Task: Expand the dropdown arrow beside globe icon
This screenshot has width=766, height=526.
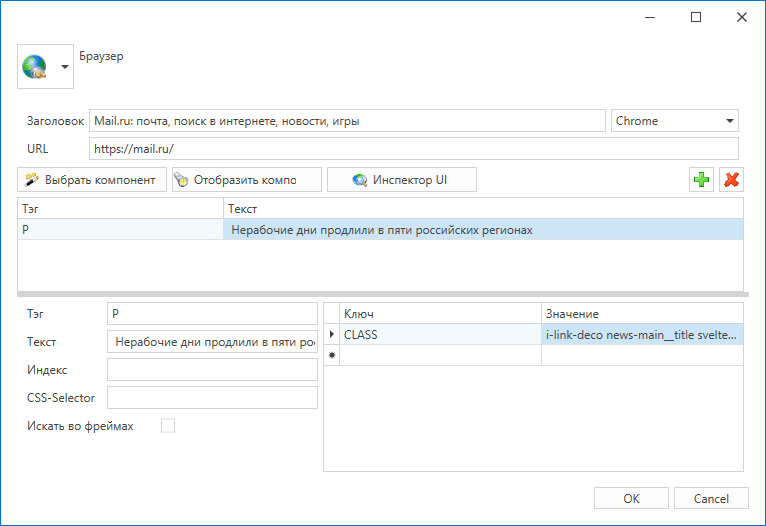Action: pyautogui.click(x=65, y=68)
